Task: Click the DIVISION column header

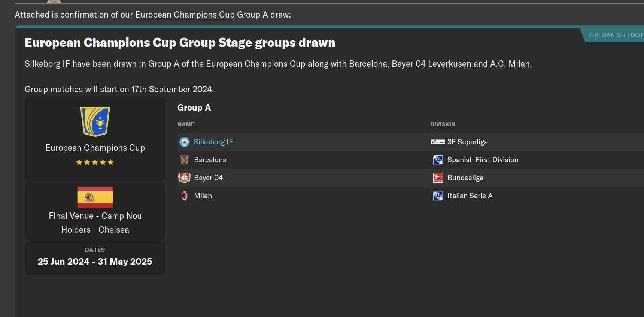Action: tap(443, 124)
